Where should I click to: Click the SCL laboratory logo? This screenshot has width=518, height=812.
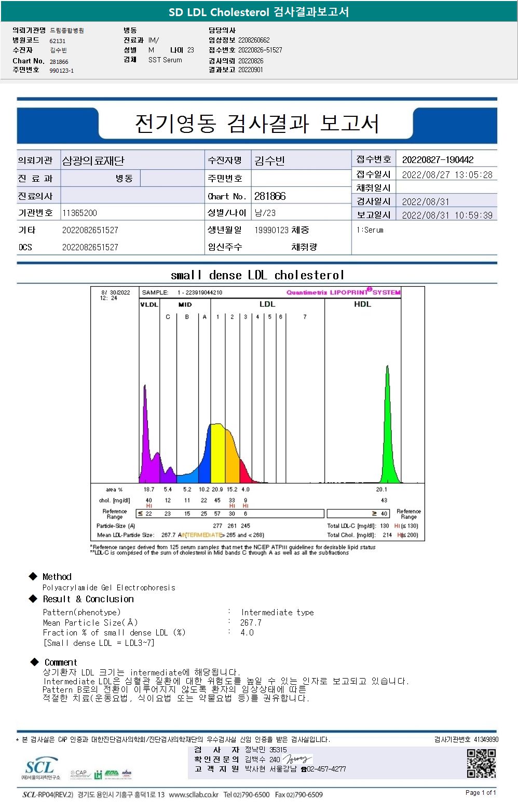pyautogui.click(x=39, y=768)
